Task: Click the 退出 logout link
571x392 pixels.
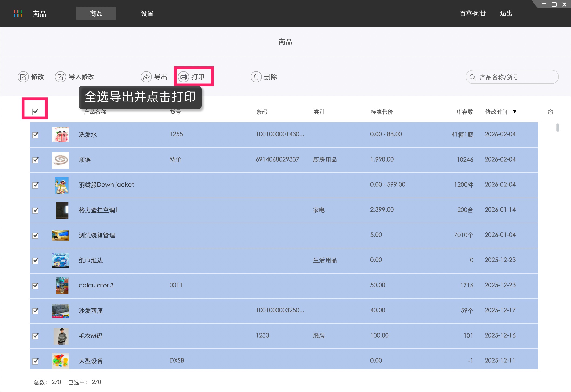Action: click(506, 14)
